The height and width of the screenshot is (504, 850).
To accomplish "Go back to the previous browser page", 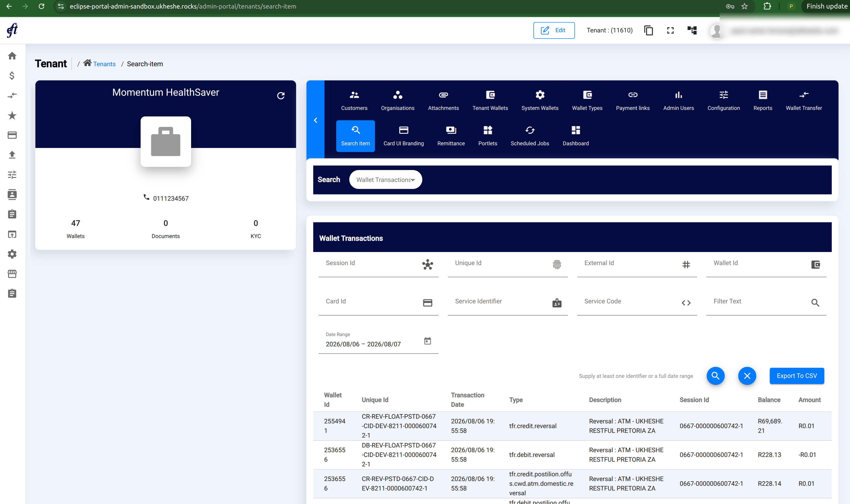I will point(9,6).
